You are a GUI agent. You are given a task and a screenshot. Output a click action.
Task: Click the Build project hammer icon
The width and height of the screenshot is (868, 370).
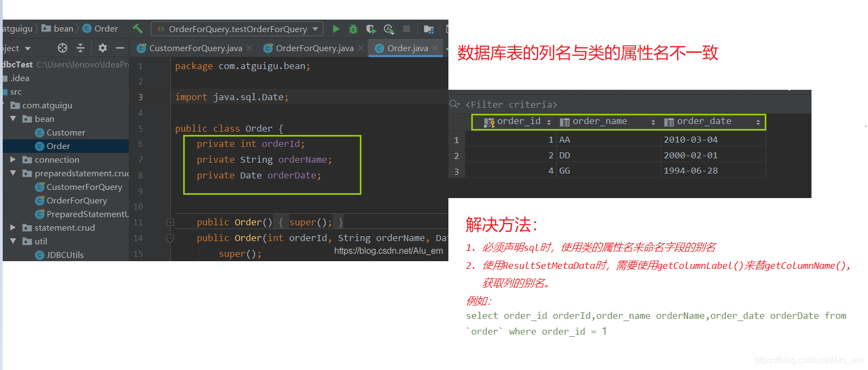(138, 29)
